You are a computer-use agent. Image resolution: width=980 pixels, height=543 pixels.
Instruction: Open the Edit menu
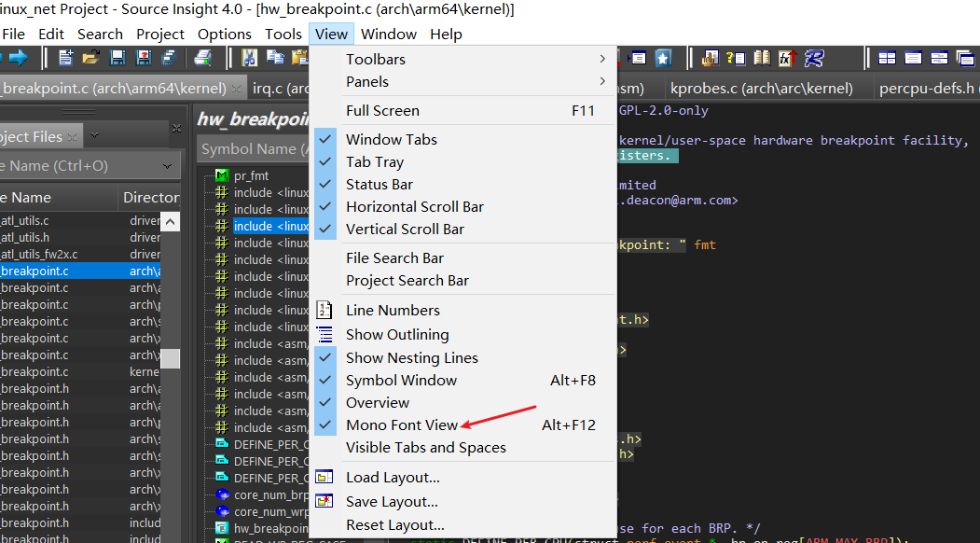click(x=51, y=35)
